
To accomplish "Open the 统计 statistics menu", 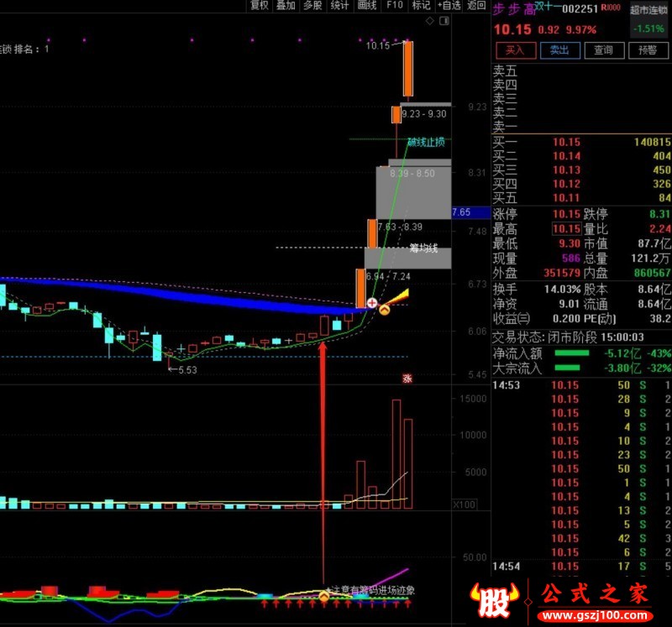I will point(340,5).
